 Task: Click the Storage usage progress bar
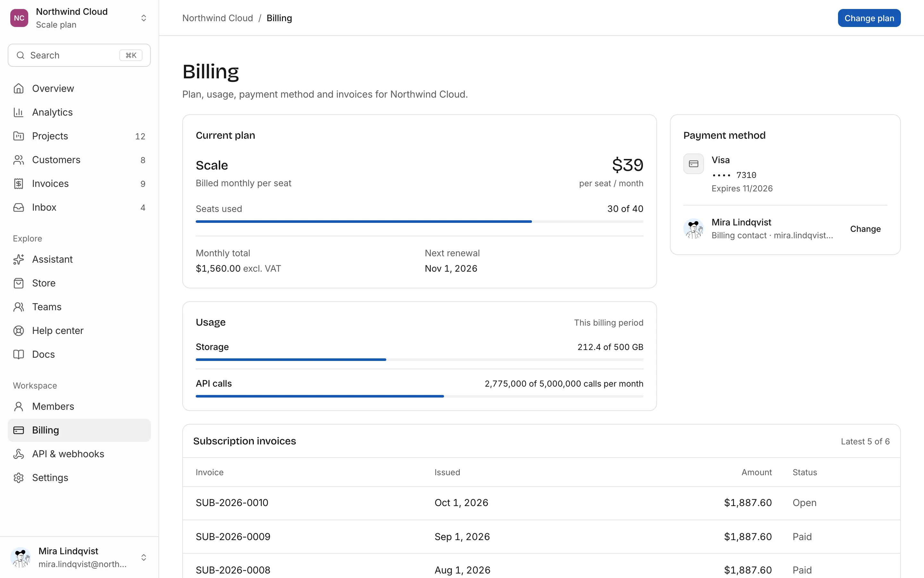(419, 359)
